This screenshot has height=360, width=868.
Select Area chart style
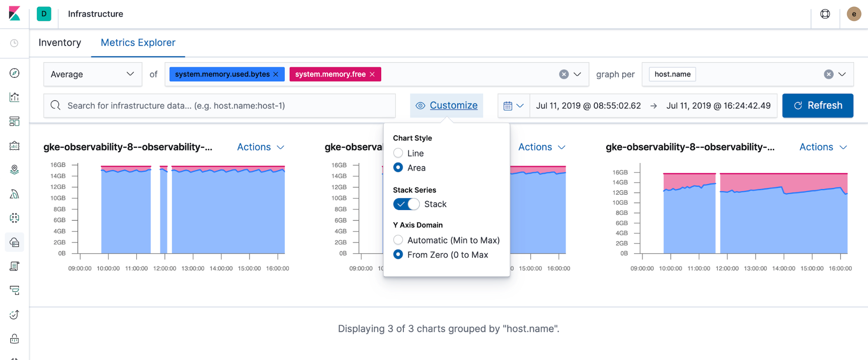(398, 167)
